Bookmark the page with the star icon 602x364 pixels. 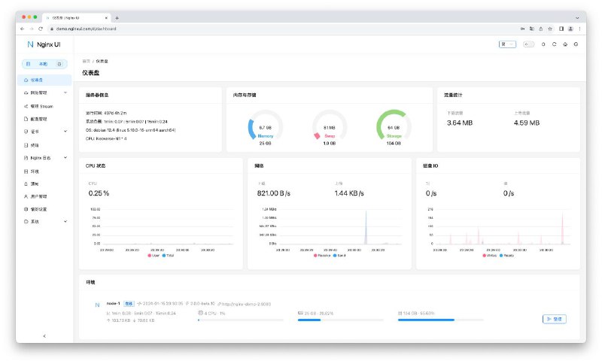[550, 29]
